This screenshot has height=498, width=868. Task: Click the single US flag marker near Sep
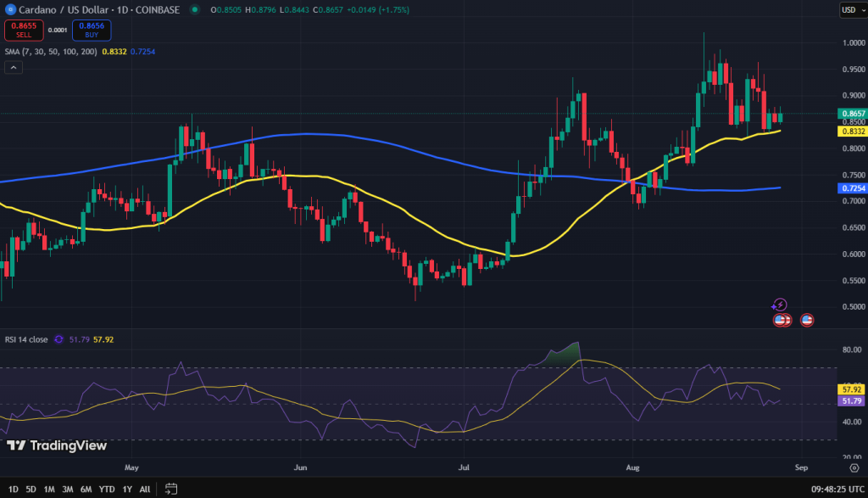pos(807,320)
